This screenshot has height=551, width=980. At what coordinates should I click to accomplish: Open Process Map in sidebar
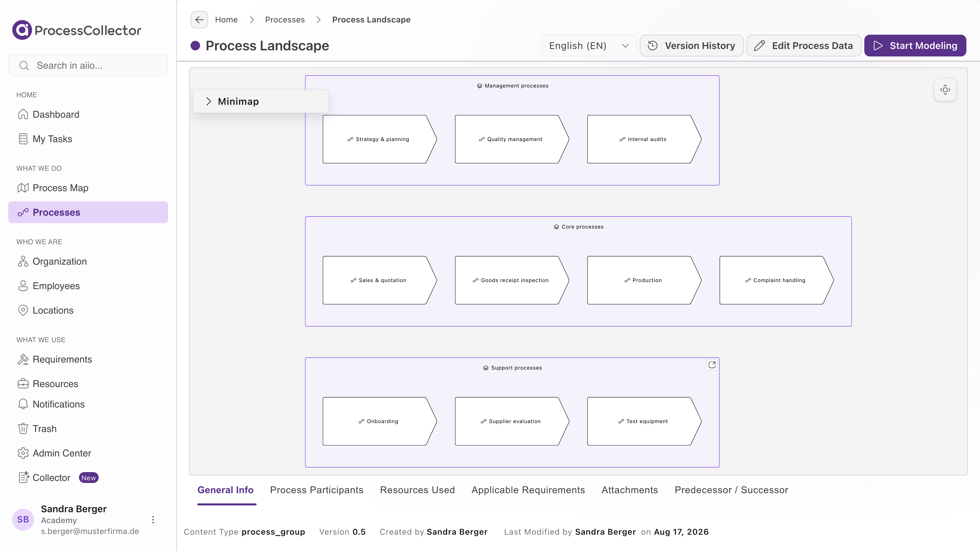coord(88,188)
